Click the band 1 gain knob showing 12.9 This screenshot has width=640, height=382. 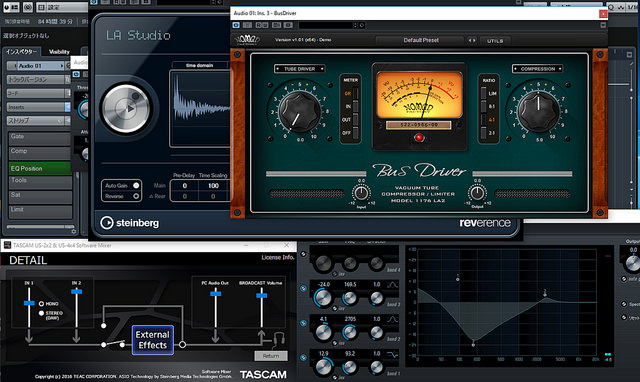(x=323, y=366)
